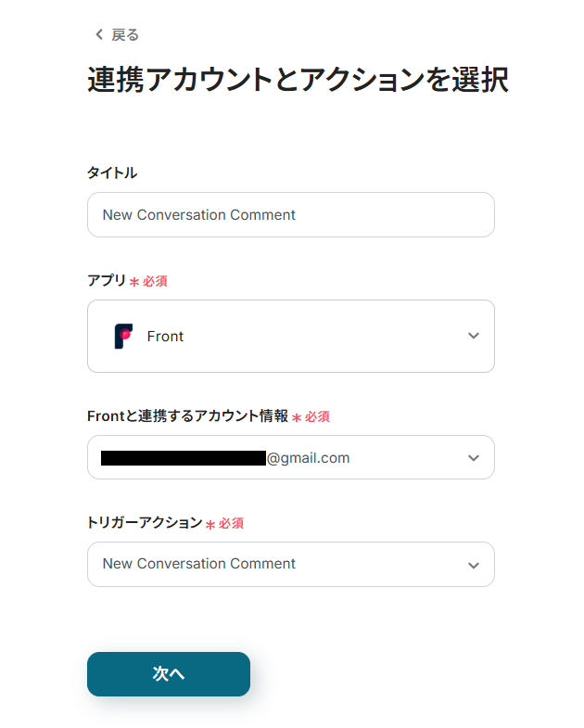Go back via the 戻る link

pyautogui.click(x=125, y=35)
